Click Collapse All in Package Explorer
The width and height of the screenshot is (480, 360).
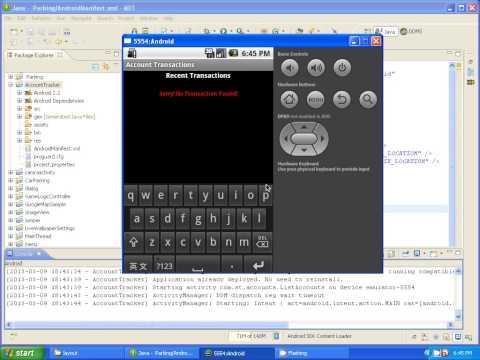click(x=95, y=67)
